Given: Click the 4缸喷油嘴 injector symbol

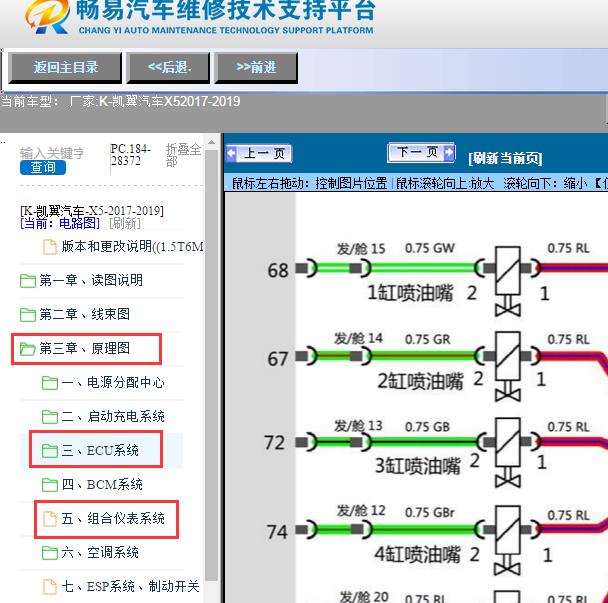Looking at the screenshot, I should point(508,540).
